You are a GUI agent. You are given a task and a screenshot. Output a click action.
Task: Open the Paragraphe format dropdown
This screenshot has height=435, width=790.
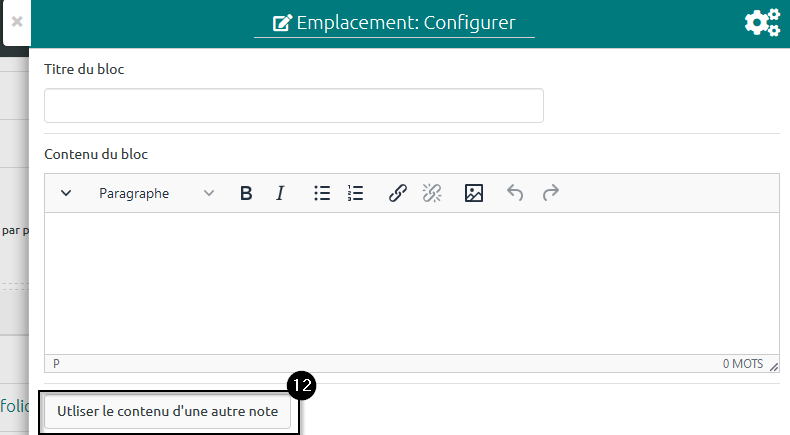pos(156,194)
